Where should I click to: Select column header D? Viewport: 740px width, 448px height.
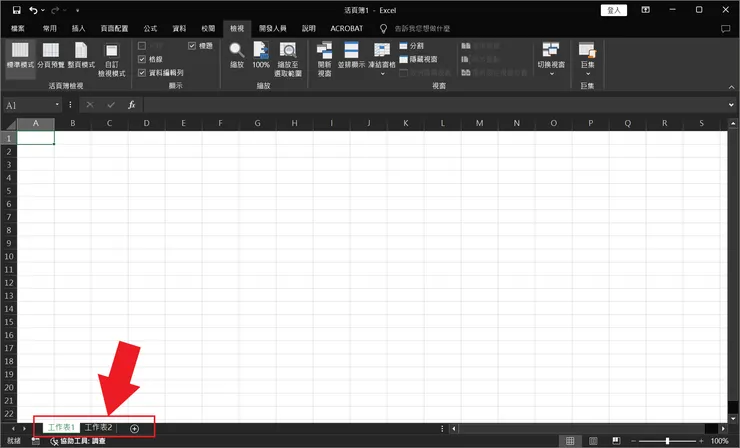pos(146,123)
